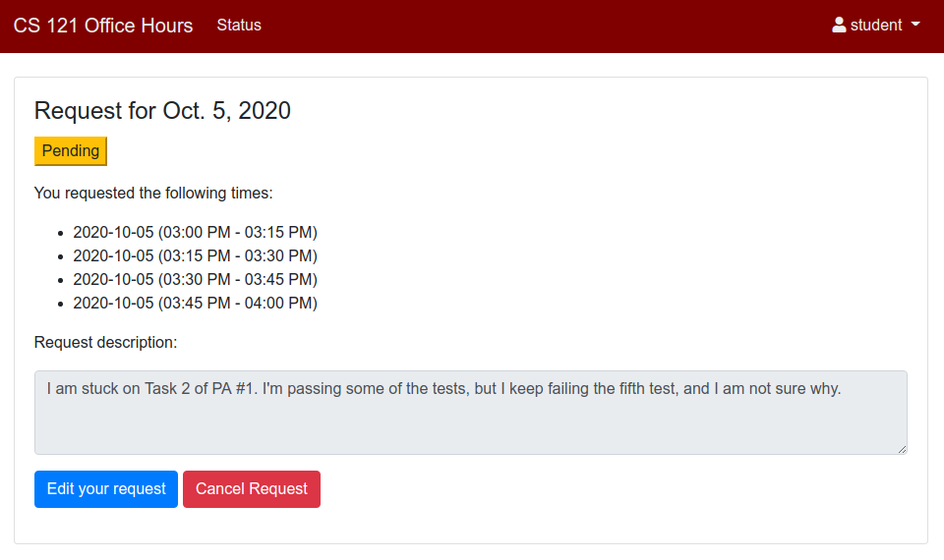Screen dimensions: 944x560
Task: Click the Request for Oct. 5, 2020 heading
Action: [x=162, y=110]
